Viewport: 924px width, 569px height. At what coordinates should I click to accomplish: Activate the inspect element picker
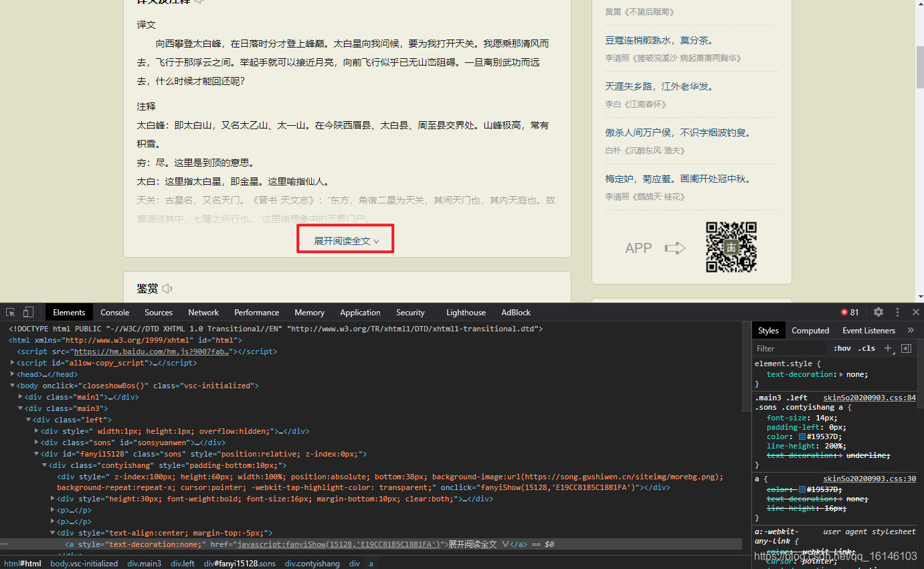pyautogui.click(x=11, y=312)
